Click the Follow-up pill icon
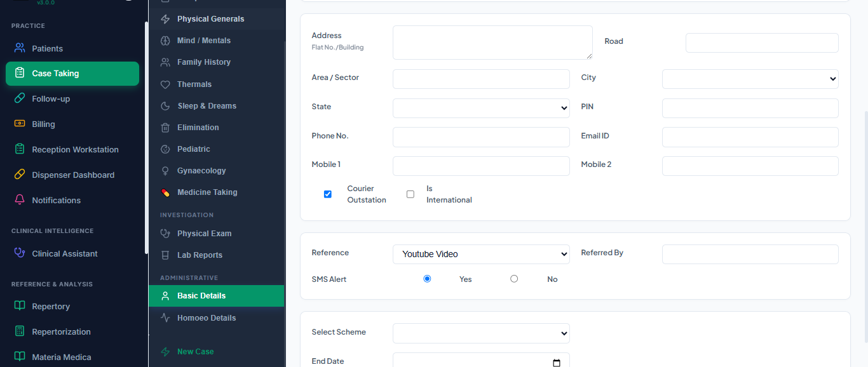 (20, 99)
